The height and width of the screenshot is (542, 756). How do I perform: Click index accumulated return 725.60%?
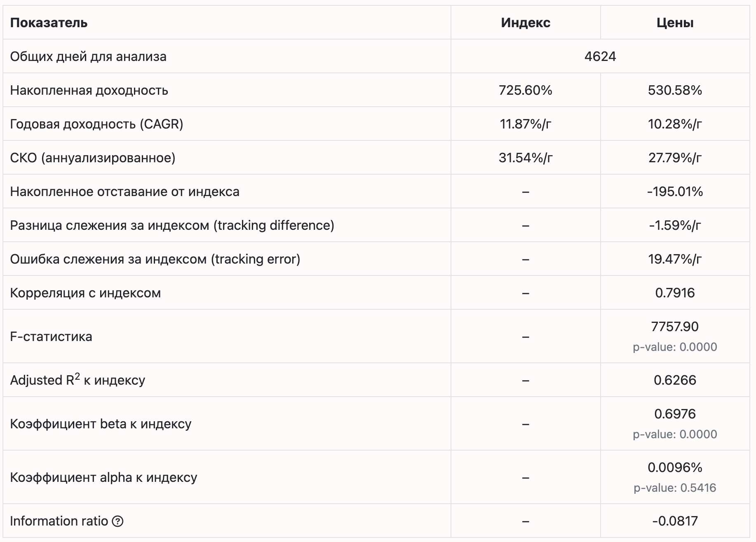tap(526, 90)
